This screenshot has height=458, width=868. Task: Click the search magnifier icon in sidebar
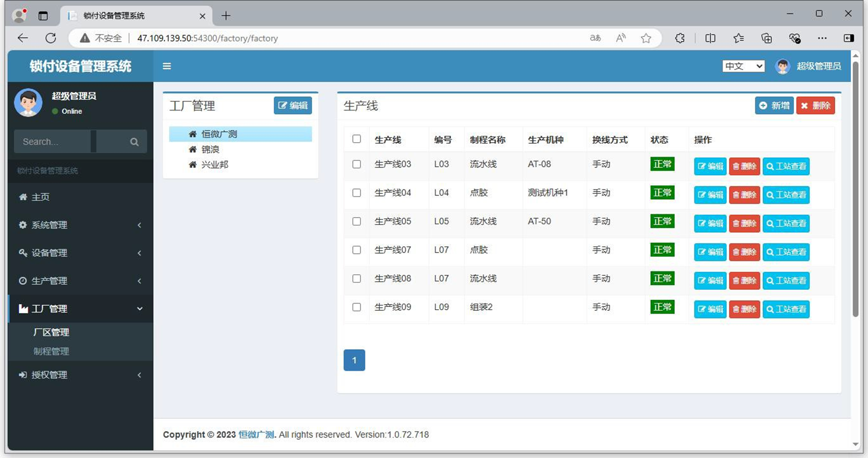tap(134, 142)
